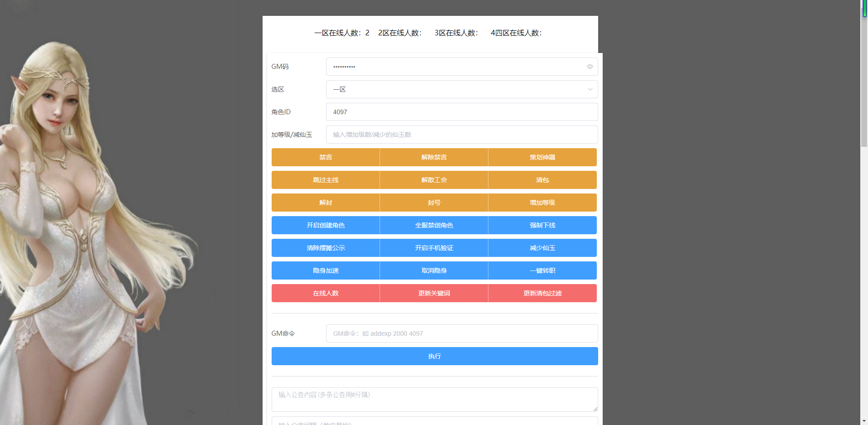Click the red 更新清包过滤 button

(542, 293)
